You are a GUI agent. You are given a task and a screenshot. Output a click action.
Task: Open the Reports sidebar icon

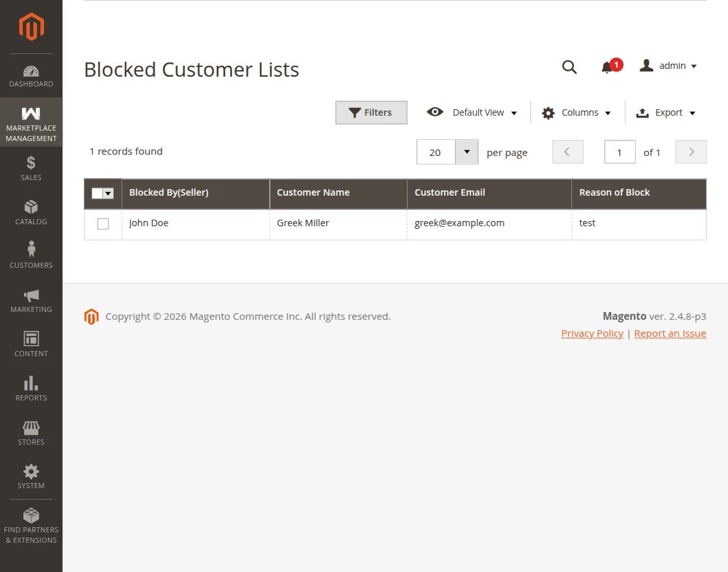coord(31,384)
